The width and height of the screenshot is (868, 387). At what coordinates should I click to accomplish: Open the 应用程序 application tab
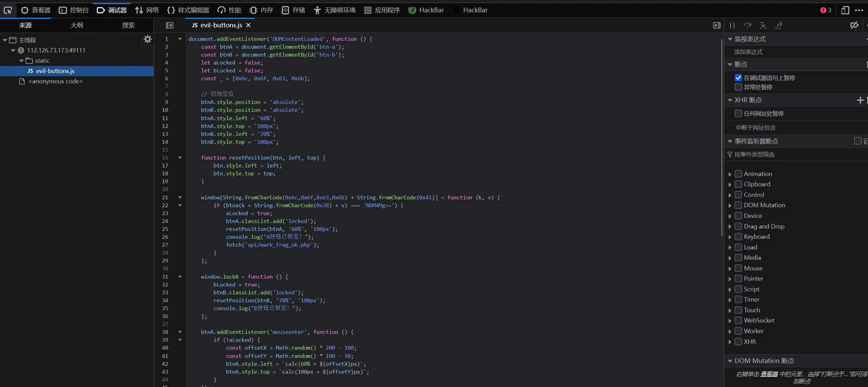[382, 10]
